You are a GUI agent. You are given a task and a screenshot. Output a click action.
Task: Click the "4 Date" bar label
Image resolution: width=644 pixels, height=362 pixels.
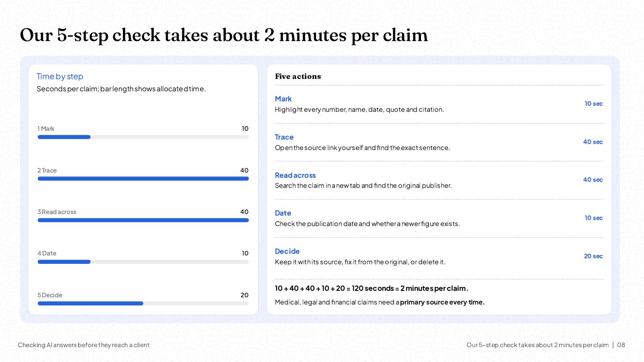47,253
